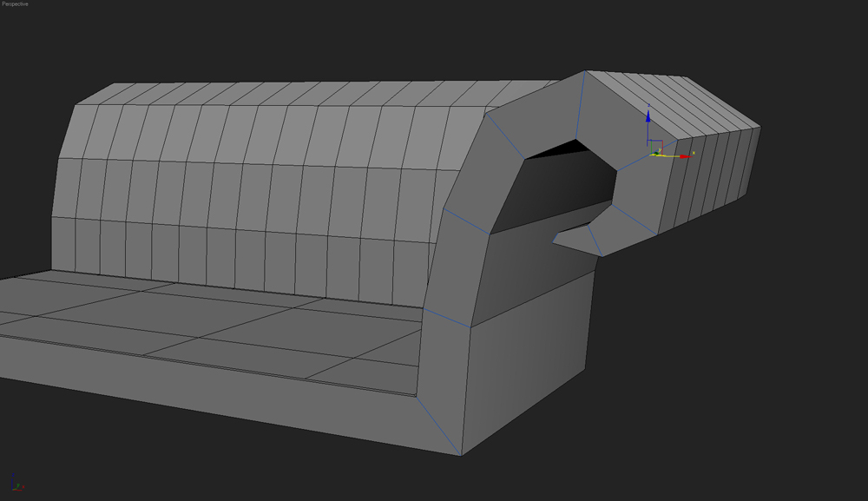The image size is (868, 501).
Task: Click the bottom front corner vertex of armrest
Action: [461, 454]
